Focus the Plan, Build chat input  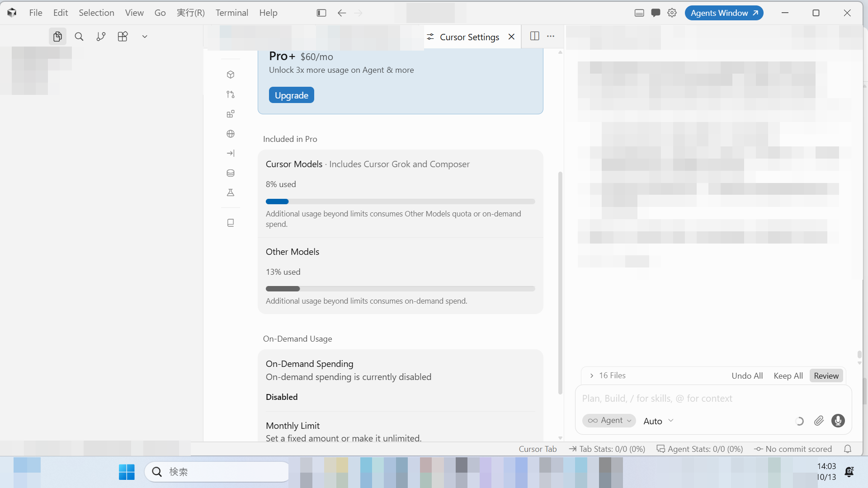[x=713, y=399]
